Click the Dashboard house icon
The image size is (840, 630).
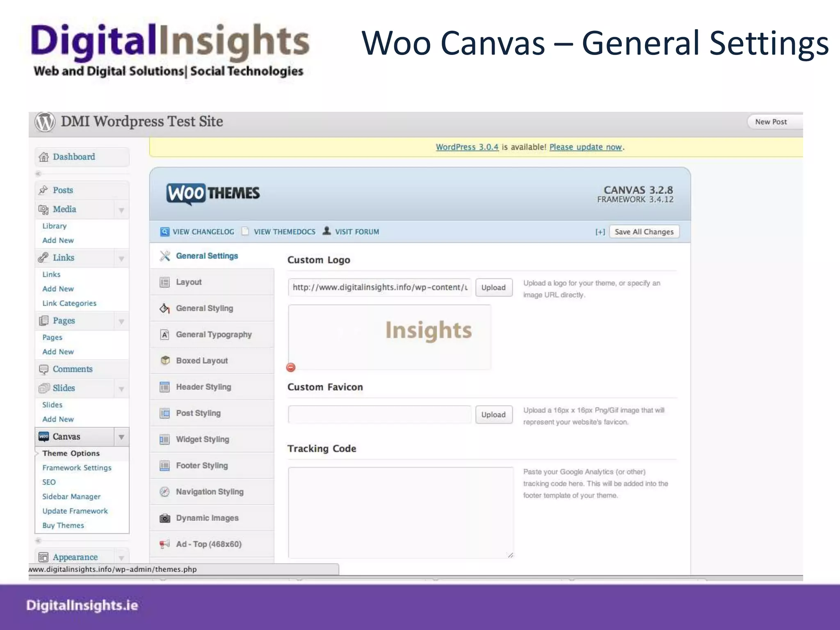[43, 157]
